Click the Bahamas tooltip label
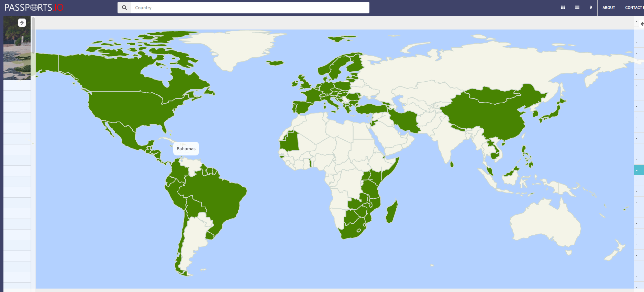 pyautogui.click(x=186, y=149)
